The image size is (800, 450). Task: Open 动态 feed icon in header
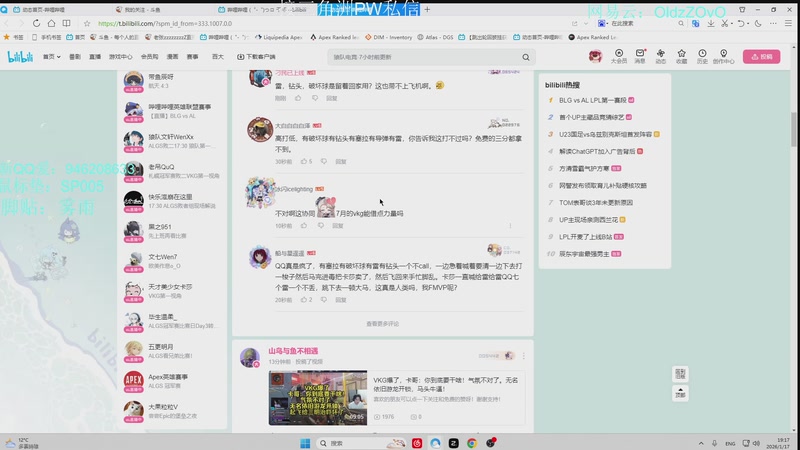[x=661, y=56]
